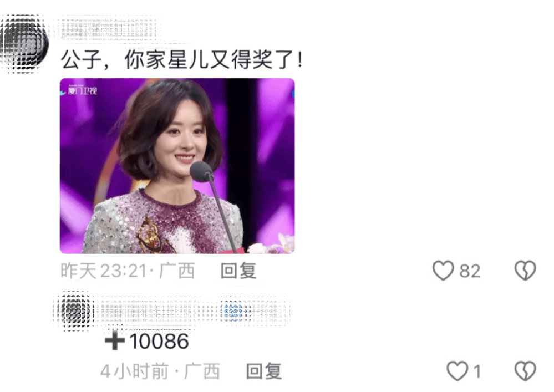Like the +10086 reply
The width and height of the screenshot is (554, 392).
pyautogui.click(x=457, y=371)
